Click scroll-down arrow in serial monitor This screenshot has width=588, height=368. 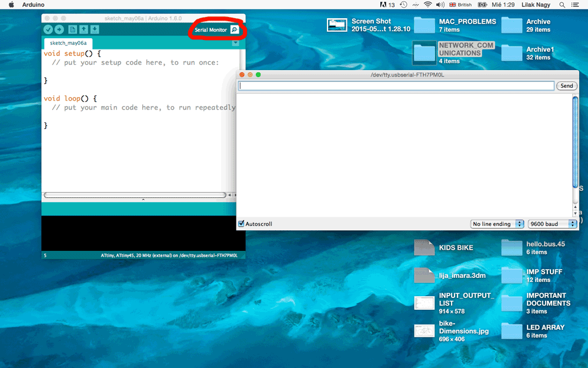[x=575, y=213]
